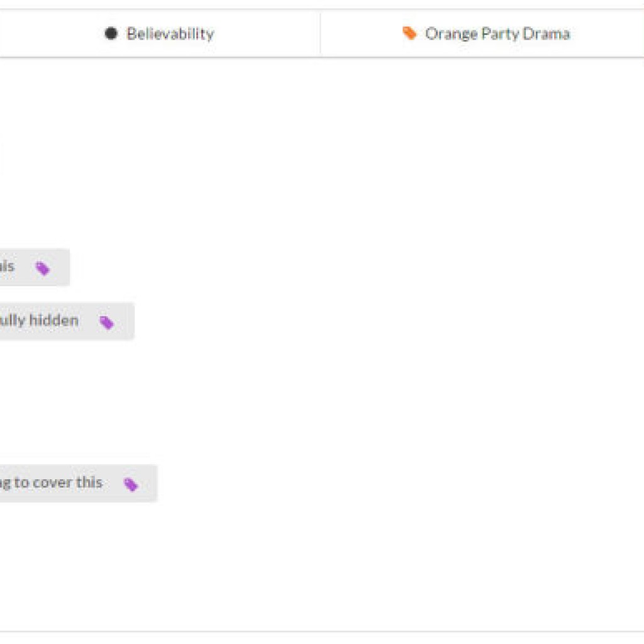Viewport: 644px width, 644px height.
Task: Click the orange tag icon beside Orange Party Drama
Action: (x=409, y=33)
